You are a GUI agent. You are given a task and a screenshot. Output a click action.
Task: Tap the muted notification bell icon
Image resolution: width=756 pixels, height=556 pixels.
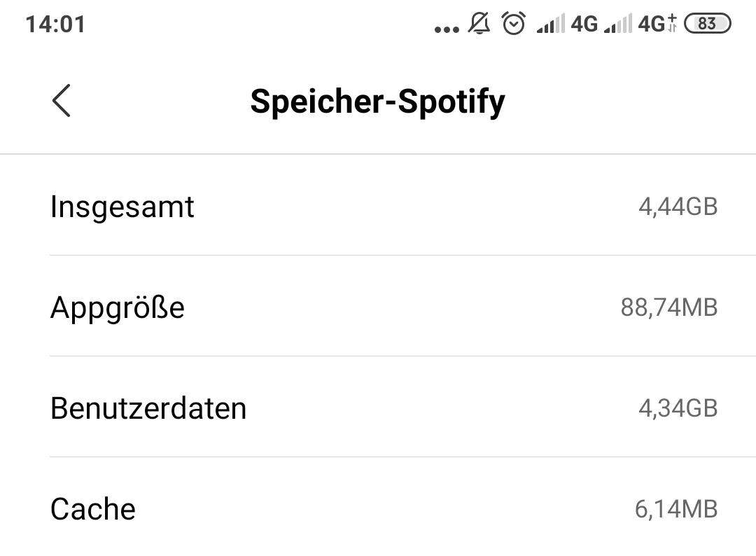(479, 24)
